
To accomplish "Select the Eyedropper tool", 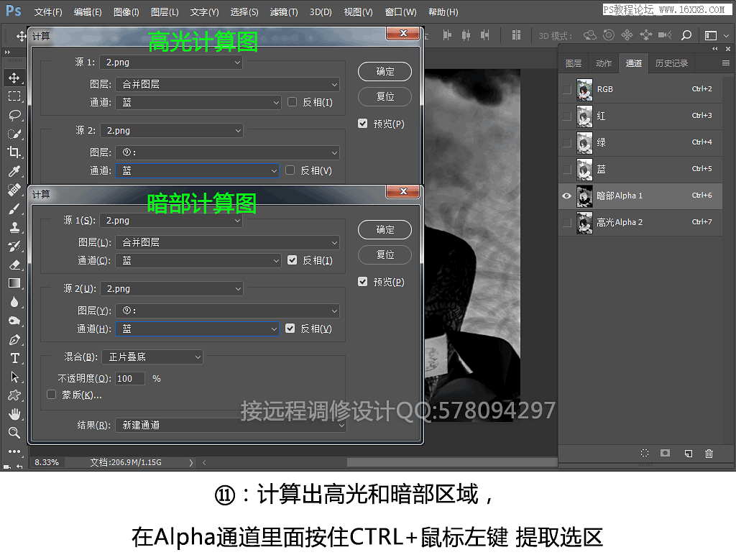I will coord(14,171).
